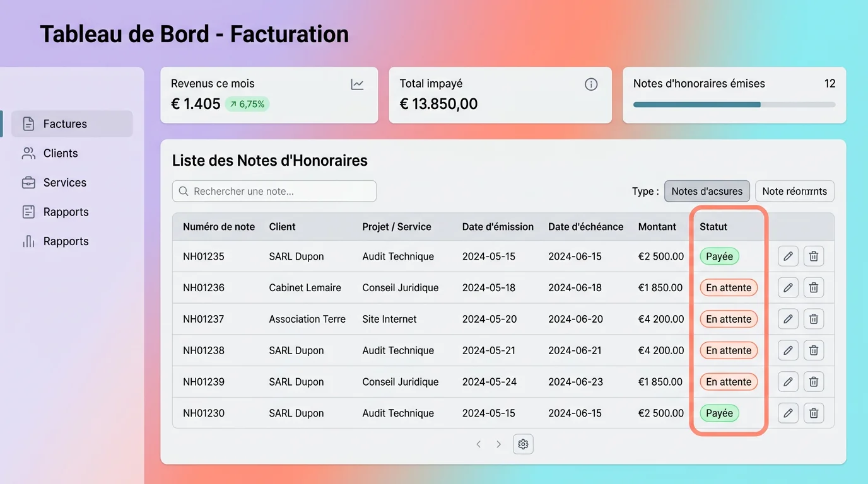The width and height of the screenshot is (868, 484).
Task: Select the Factures icon in the sidebar
Action: (28, 124)
